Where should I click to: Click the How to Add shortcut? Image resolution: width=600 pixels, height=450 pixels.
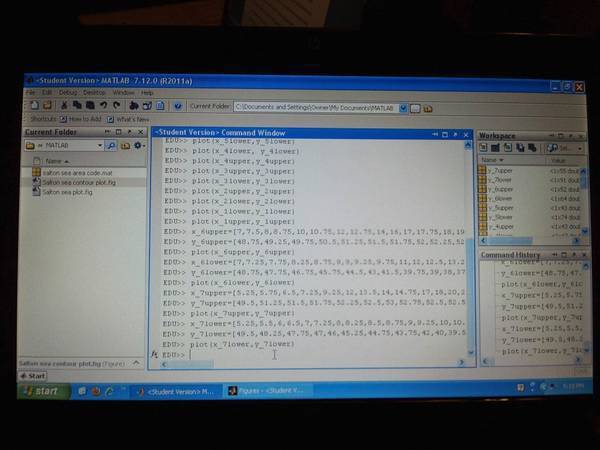[x=81, y=119]
